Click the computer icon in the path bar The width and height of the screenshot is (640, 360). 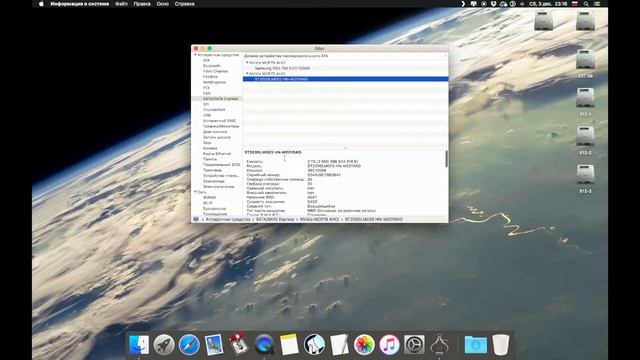pos(196,220)
